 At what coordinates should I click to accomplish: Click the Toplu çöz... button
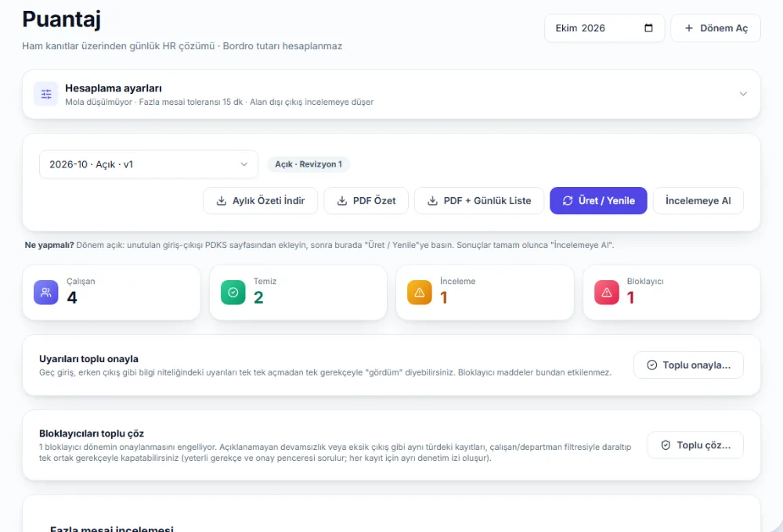(x=695, y=444)
